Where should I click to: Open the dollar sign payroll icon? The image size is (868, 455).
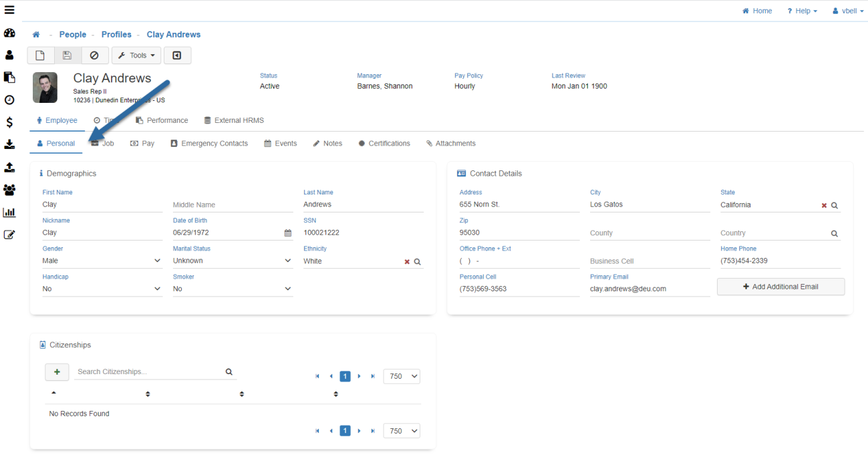coord(9,122)
